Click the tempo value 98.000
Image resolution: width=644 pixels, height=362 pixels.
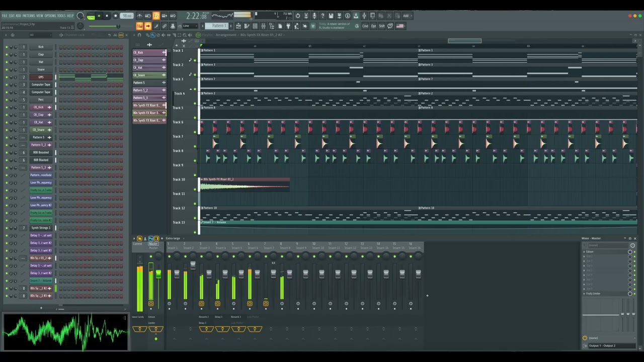(x=127, y=16)
